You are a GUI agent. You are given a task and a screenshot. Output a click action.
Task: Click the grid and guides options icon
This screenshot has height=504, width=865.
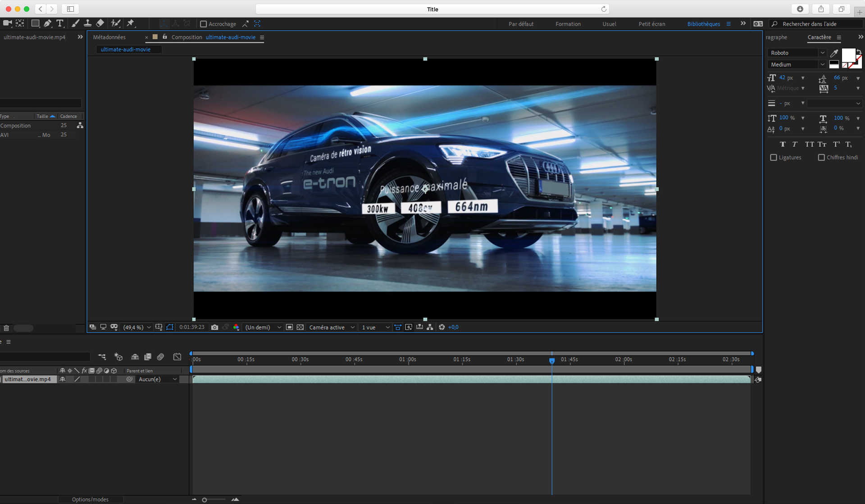point(159,327)
